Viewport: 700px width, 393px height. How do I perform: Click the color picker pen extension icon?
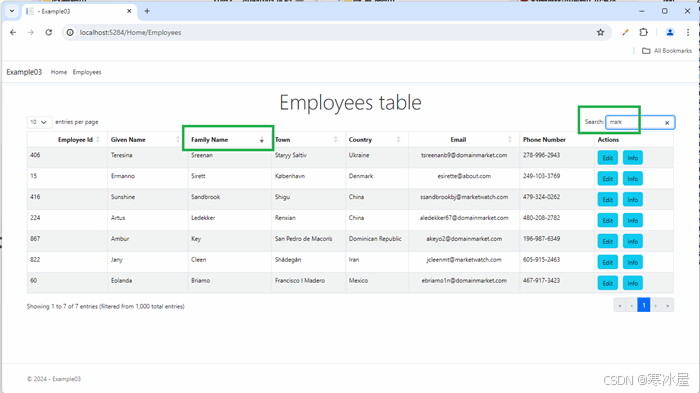click(x=625, y=32)
